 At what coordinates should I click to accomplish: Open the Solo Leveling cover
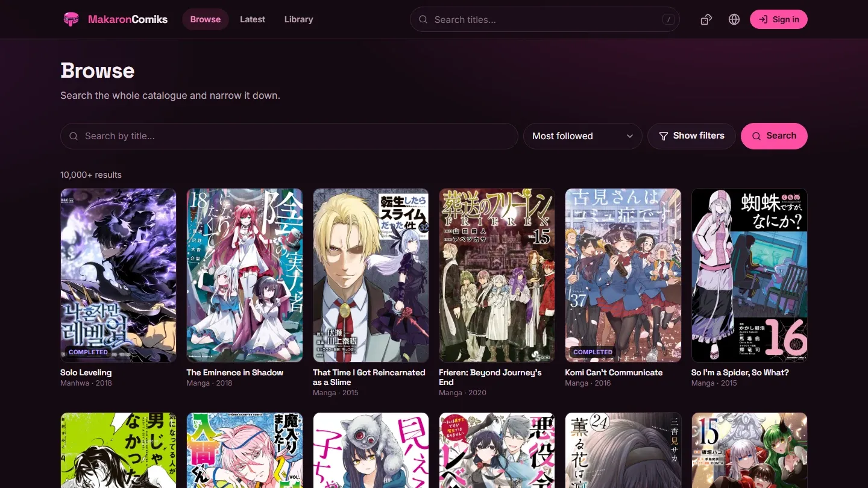point(118,275)
